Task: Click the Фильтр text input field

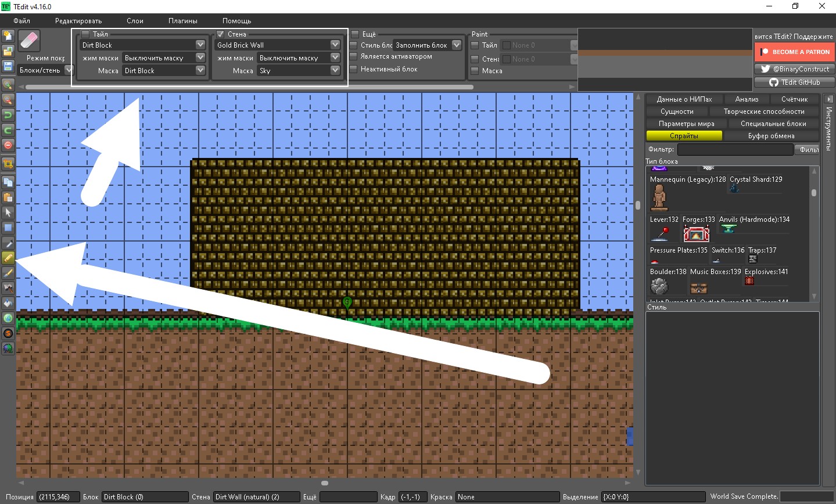Action: pyautogui.click(x=735, y=149)
